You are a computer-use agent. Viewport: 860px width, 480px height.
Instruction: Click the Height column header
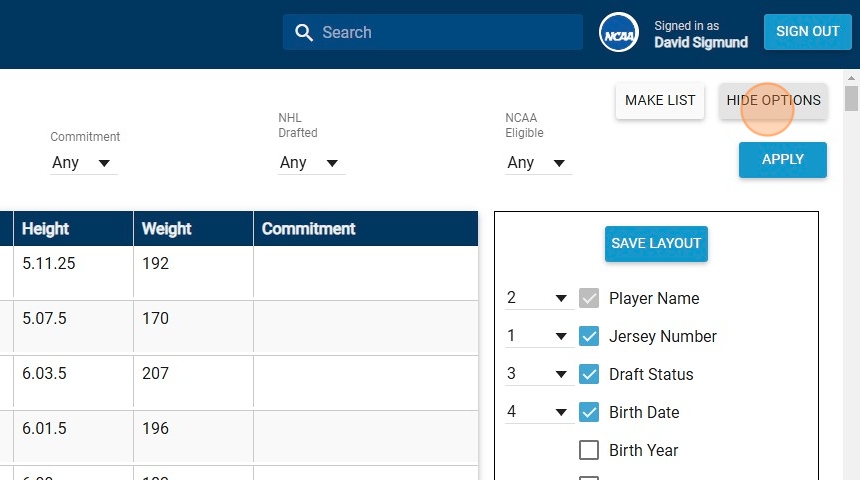pyautogui.click(x=46, y=229)
